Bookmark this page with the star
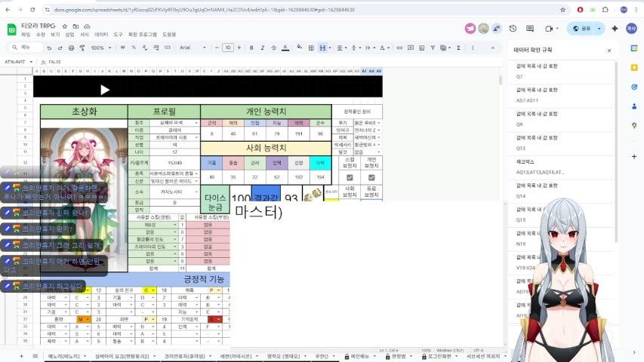This screenshot has height=362, width=644. coord(562,10)
